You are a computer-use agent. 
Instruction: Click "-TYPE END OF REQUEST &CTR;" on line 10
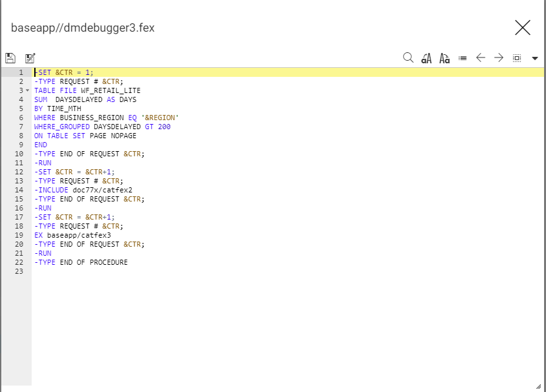[x=89, y=154]
